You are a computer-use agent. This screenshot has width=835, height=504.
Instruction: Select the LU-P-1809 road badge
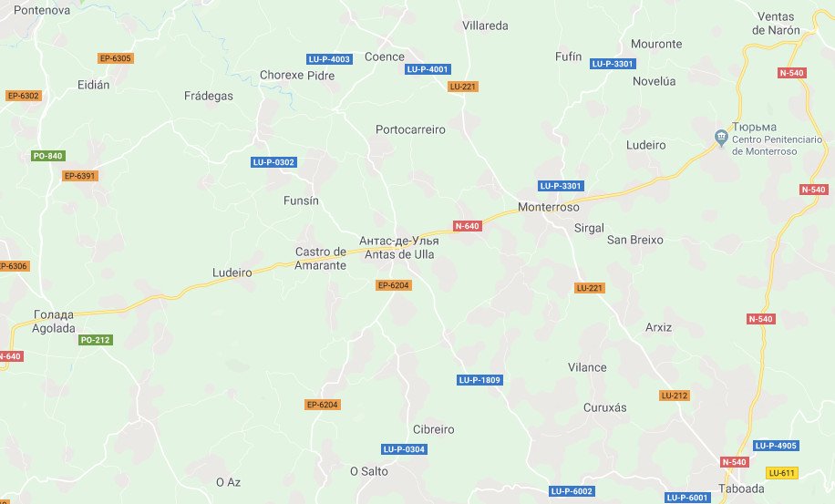pos(479,380)
